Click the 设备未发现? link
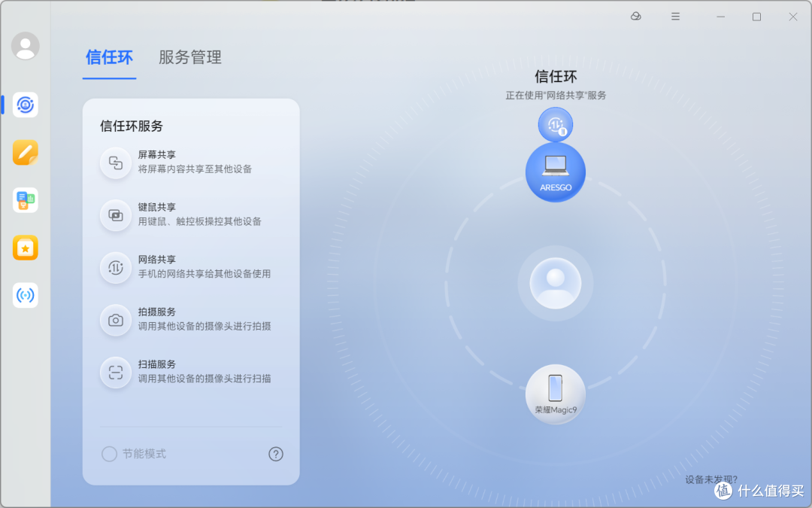This screenshot has width=812, height=508. pos(711,479)
